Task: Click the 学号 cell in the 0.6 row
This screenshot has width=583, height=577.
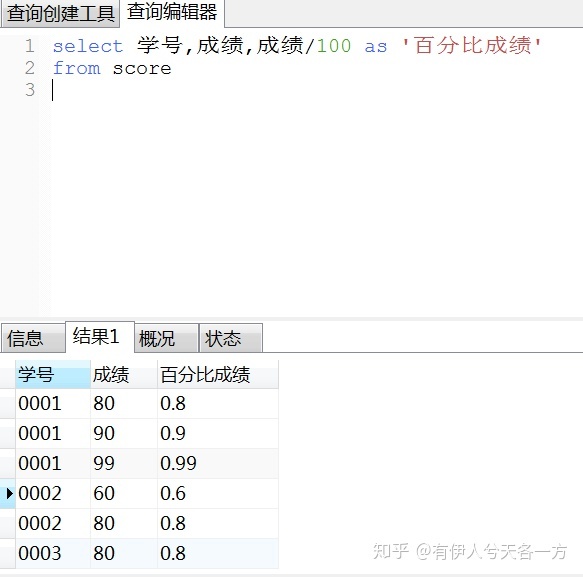Action: [53, 493]
